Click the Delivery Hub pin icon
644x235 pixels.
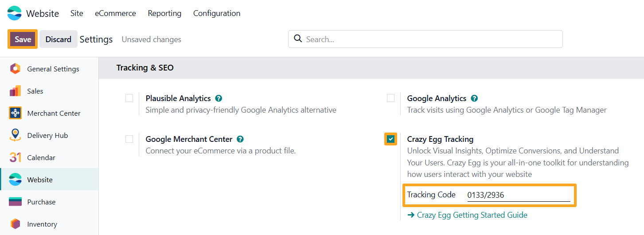coord(15,135)
